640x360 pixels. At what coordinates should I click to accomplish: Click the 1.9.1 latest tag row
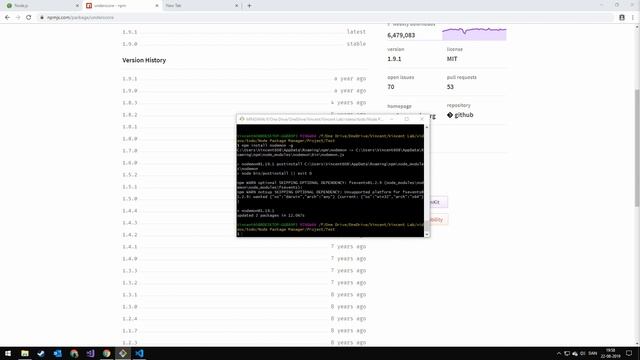pos(244,32)
